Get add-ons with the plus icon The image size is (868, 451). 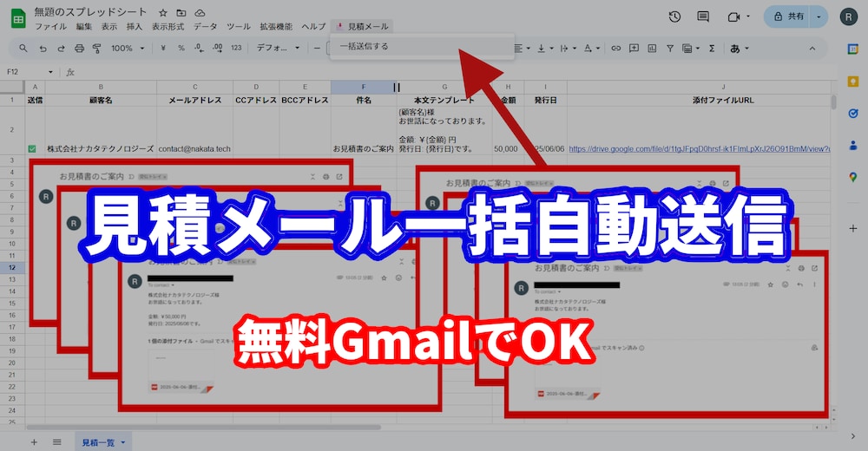pos(853,228)
